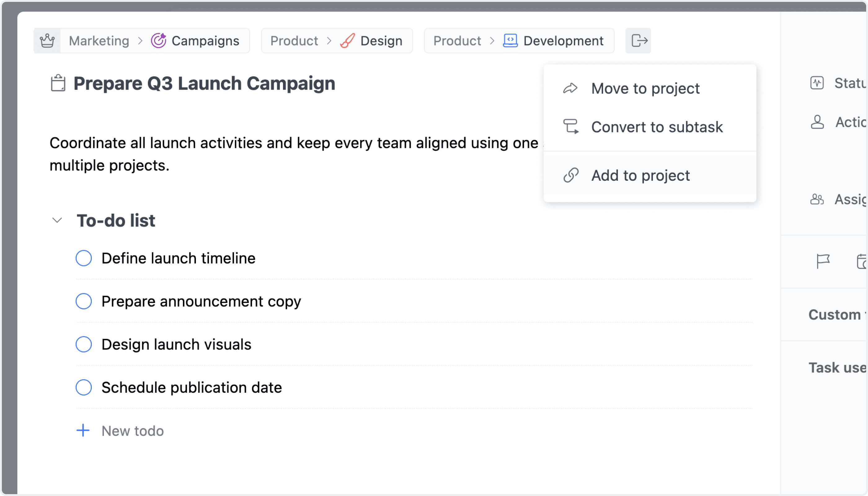Check off Define launch timeline
868x496 pixels.
point(83,258)
